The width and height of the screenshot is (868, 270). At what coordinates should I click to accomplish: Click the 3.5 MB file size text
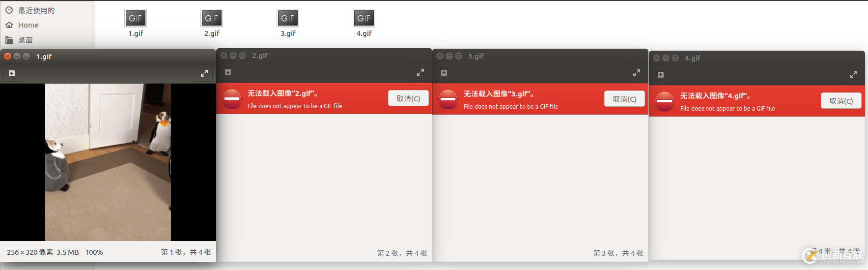(x=68, y=252)
